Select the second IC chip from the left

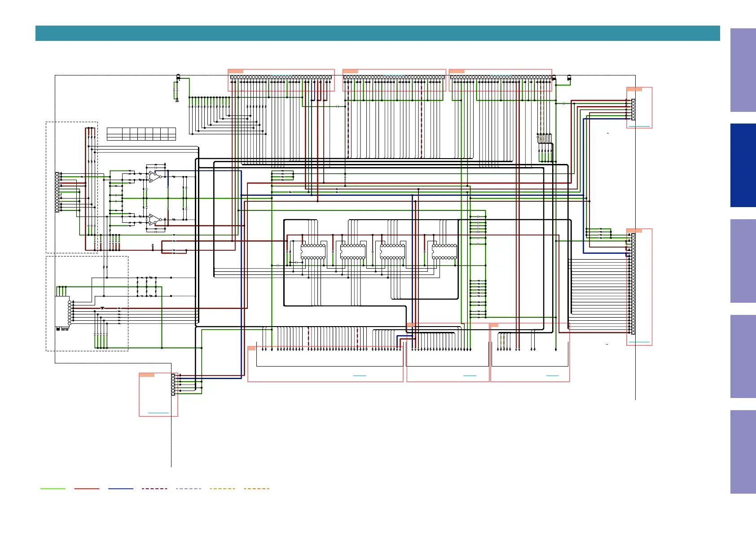coord(353,252)
